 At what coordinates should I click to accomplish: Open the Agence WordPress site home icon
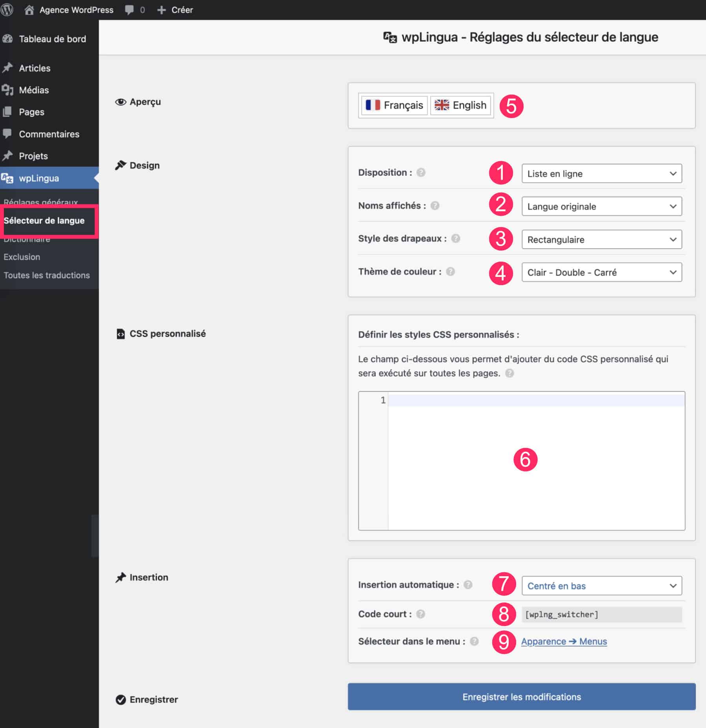(29, 10)
